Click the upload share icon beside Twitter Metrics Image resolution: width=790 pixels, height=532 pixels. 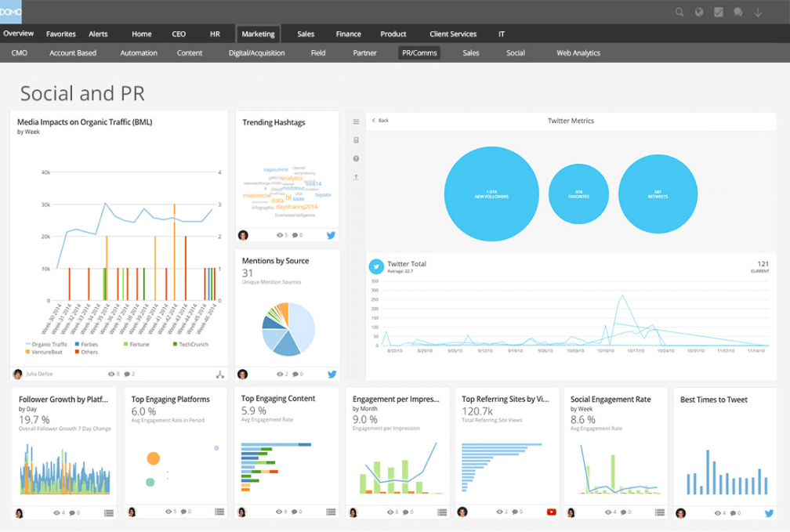pyautogui.click(x=356, y=177)
